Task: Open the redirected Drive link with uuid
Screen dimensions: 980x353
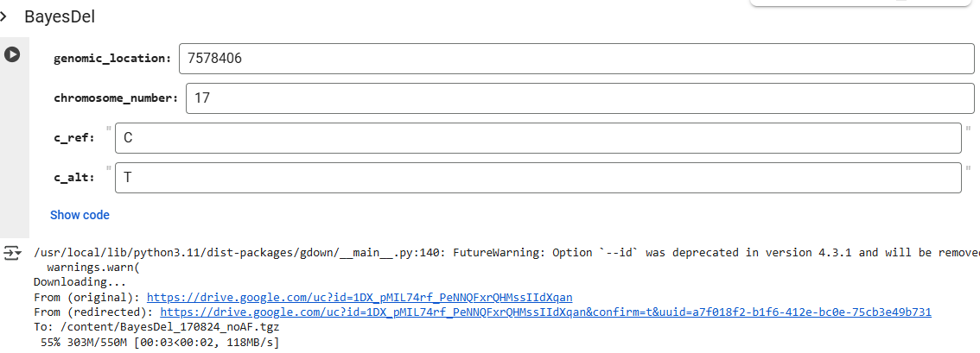Action: click(545, 312)
